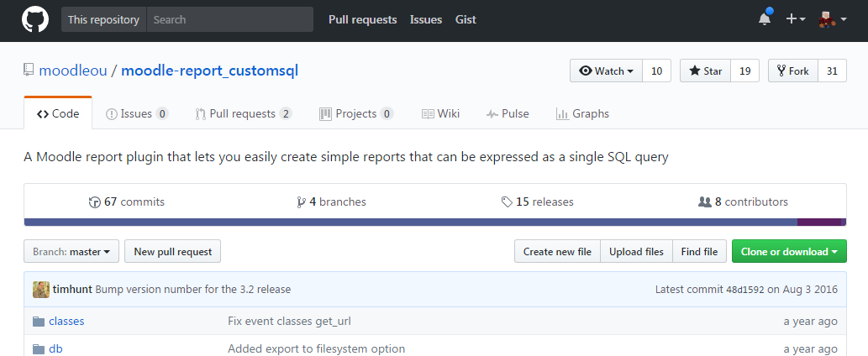Star this repository
868x356 pixels.
click(x=705, y=71)
